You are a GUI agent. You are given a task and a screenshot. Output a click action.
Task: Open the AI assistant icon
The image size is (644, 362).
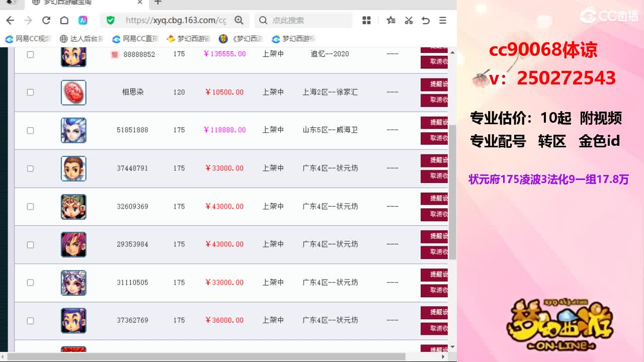(x=83, y=20)
